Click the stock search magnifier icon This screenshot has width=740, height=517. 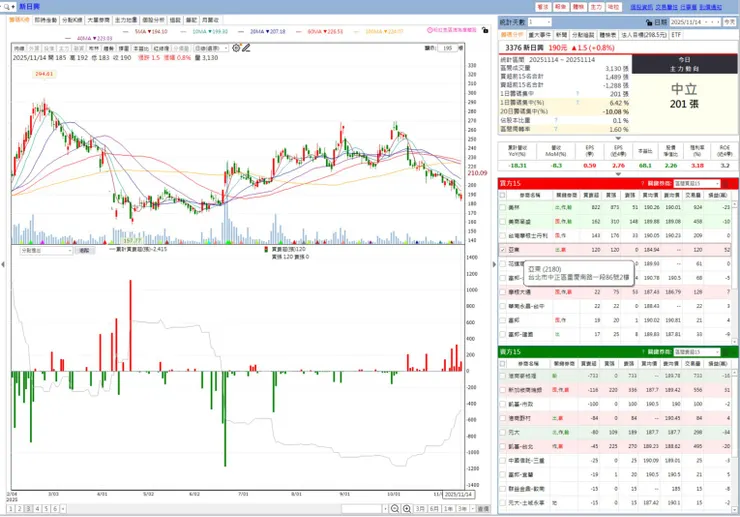6,7
